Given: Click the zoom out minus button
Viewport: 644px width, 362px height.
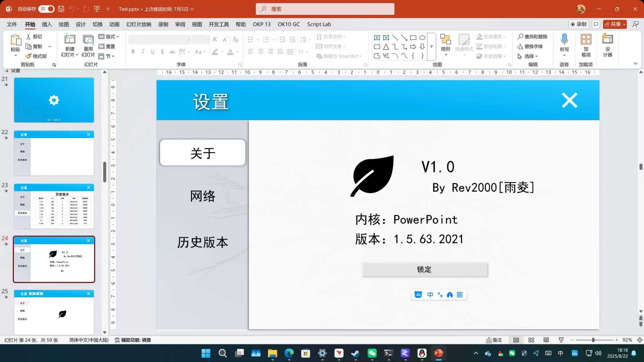Looking at the screenshot, I should click(x=572, y=340).
